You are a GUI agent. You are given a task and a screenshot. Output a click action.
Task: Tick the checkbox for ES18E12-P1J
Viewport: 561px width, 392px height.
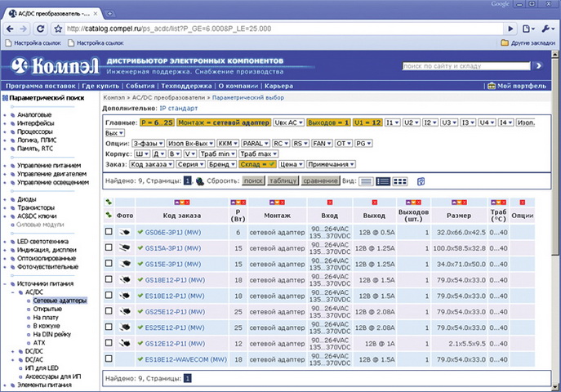point(109,295)
